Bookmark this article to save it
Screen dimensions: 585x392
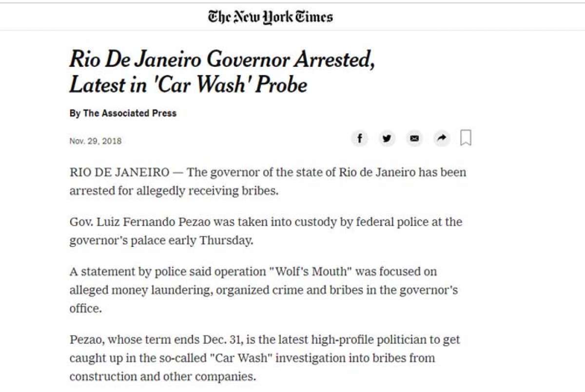[466, 138]
